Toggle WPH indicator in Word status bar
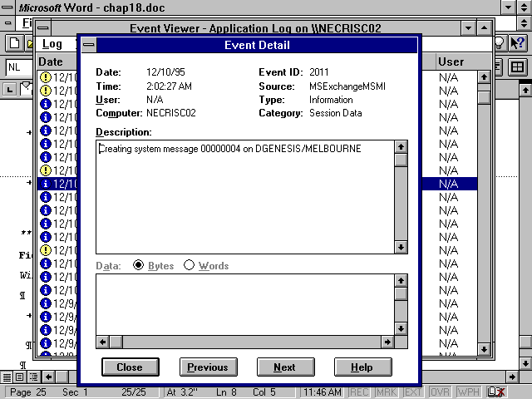This screenshot has width=532, height=399. point(467,392)
